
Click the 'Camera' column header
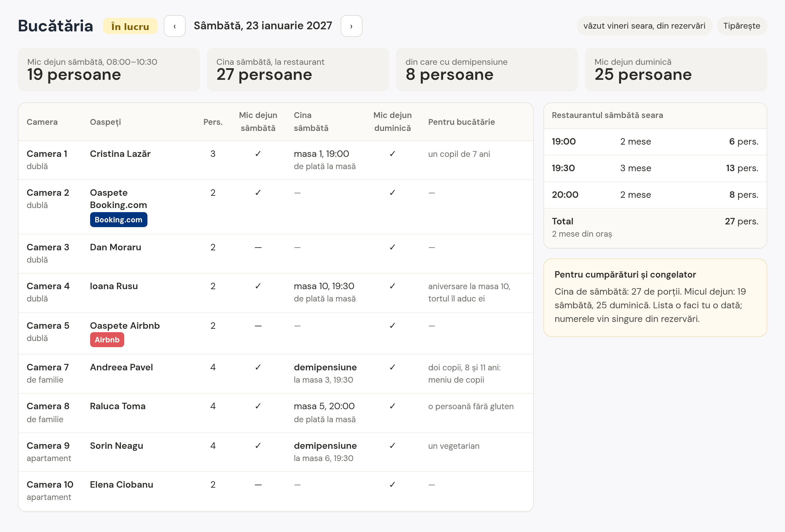(42, 122)
